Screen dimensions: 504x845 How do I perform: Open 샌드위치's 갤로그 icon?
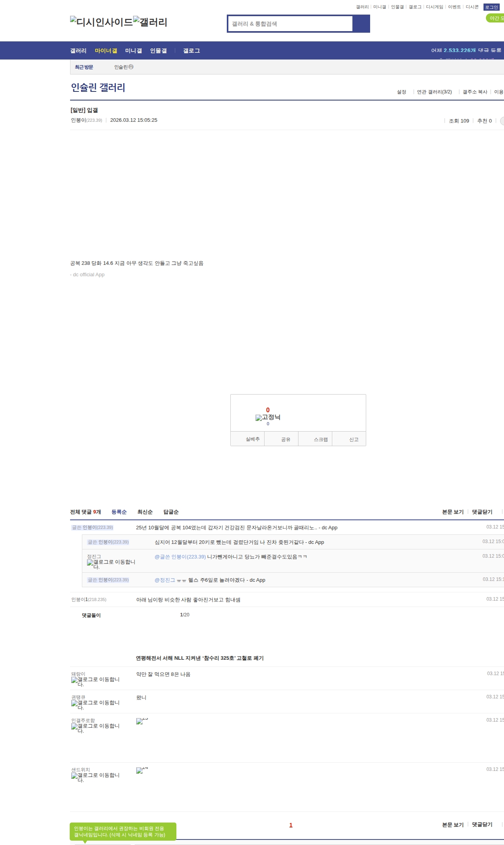pos(95,777)
